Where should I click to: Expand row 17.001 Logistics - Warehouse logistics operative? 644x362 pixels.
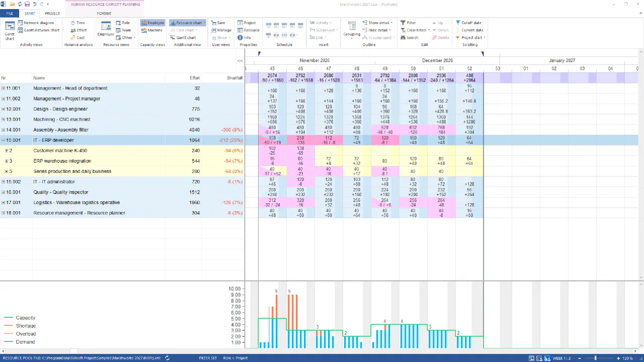click(3, 203)
